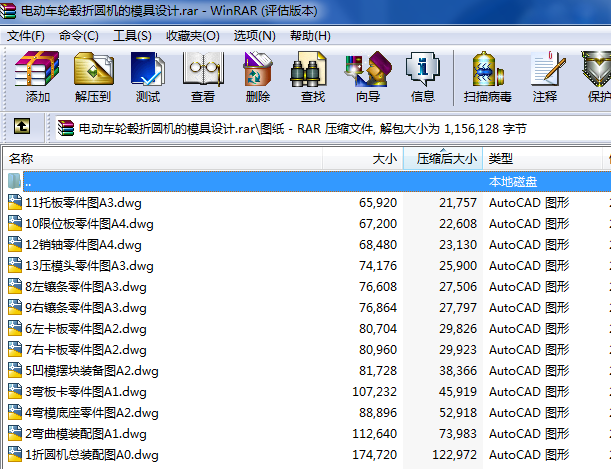Click the DWG icon of 10限位板零件图A4.dwg
The height and width of the screenshot is (469, 611).
point(15,223)
